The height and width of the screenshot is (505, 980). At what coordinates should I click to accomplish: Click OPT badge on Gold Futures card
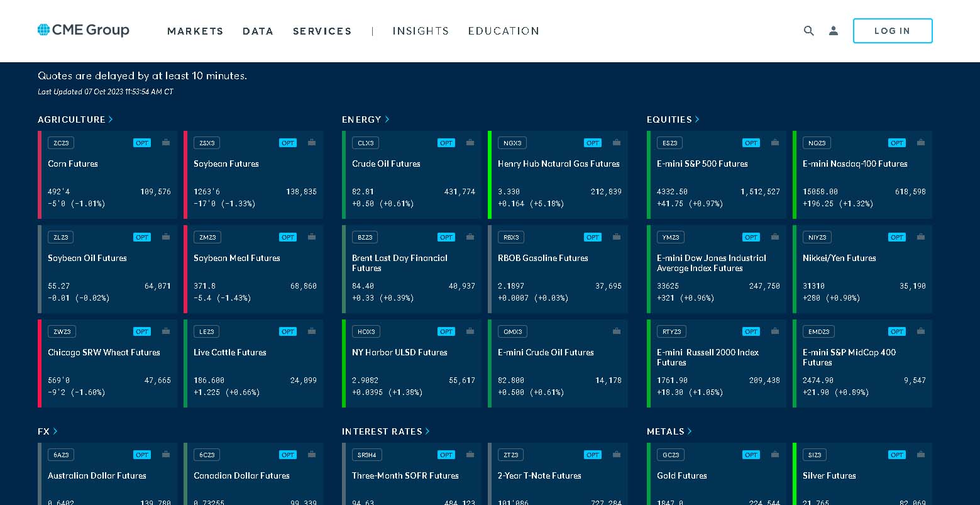coord(751,455)
